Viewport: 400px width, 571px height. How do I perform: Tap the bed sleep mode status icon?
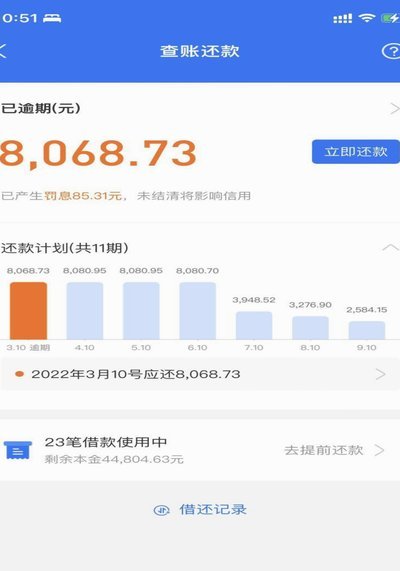click(52, 18)
